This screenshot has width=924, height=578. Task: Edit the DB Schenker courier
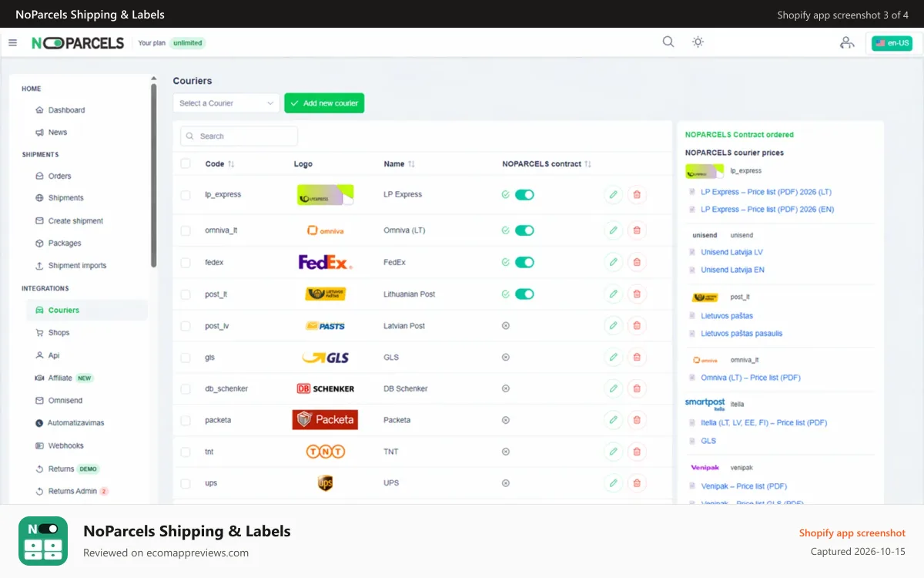[x=613, y=388]
